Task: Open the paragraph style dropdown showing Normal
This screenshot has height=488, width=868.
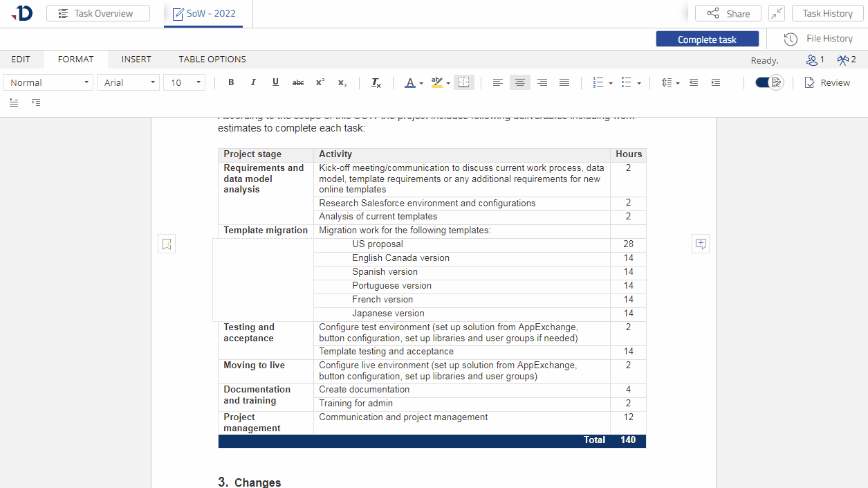Action: click(x=48, y=82)
